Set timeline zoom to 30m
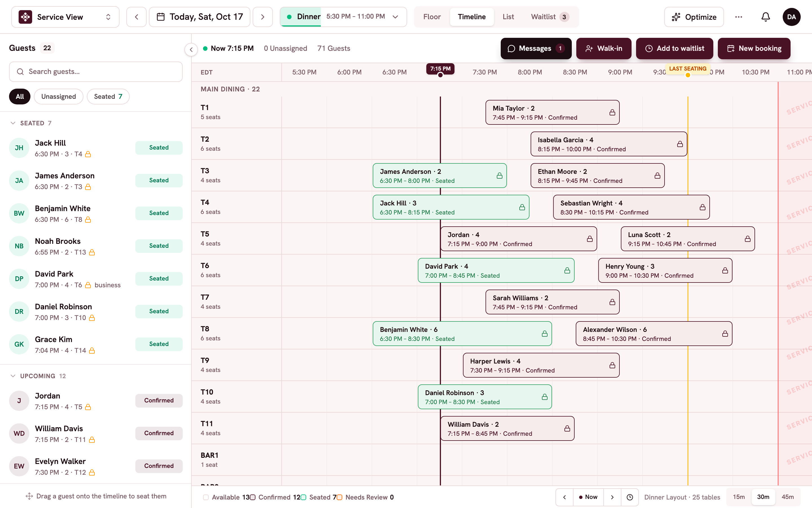The height and width of the screenshot is (508, 812). [x=763, y=497]
